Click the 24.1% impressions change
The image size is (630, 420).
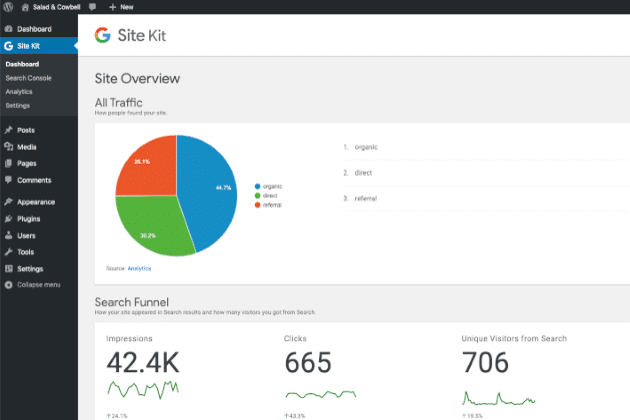click(117, 416)
